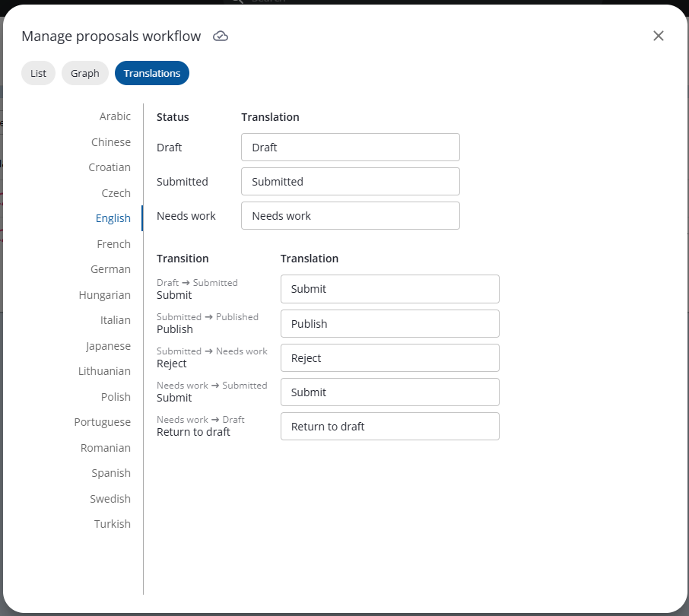
Task: Edit the Submitted status translation field
Action: [x=350, y=182]
